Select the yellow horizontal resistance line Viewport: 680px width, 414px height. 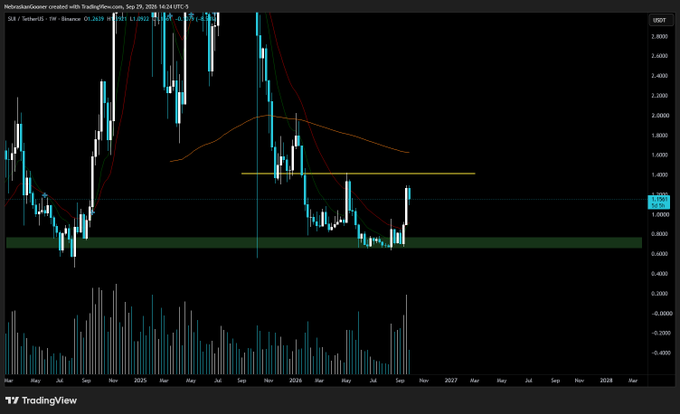coord(358,174)
